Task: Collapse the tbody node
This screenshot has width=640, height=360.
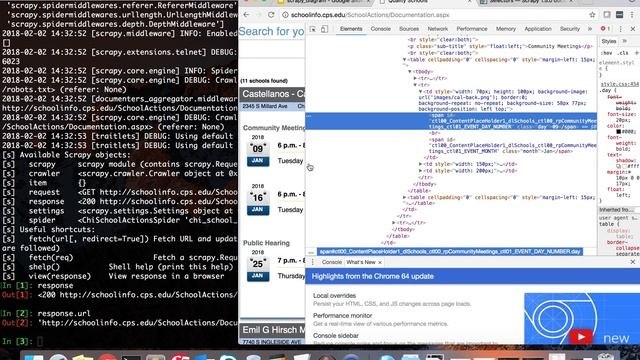Action: click(x=410, y=71)
